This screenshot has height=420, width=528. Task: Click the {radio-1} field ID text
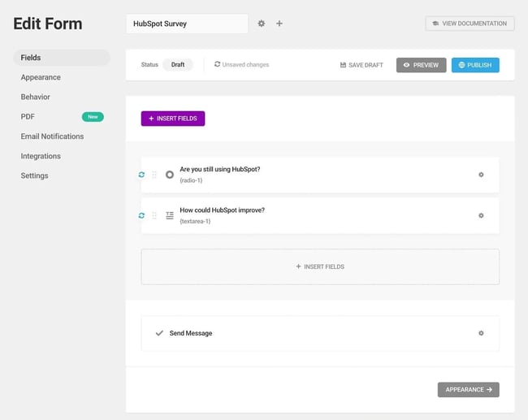191,180
